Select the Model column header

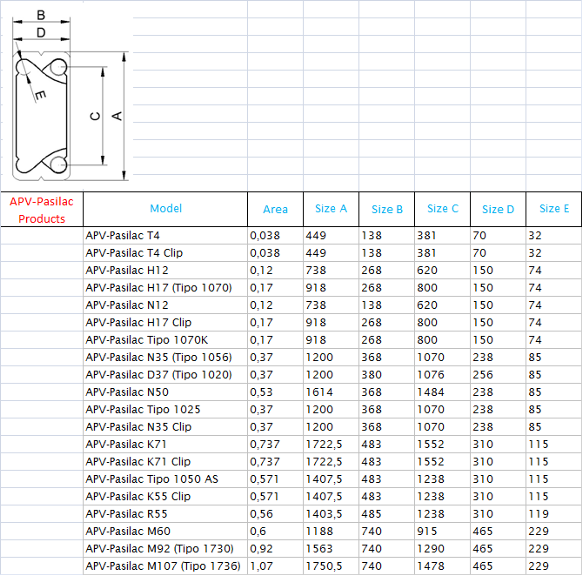[166, 209]
